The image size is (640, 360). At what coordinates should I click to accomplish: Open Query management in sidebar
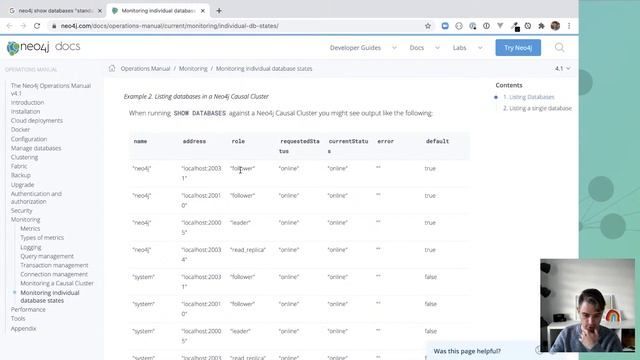click(x=47, y=256)
